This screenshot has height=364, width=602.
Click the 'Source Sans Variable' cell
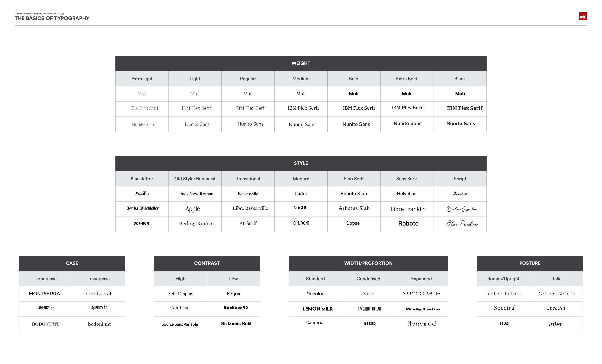pos(180,324)
